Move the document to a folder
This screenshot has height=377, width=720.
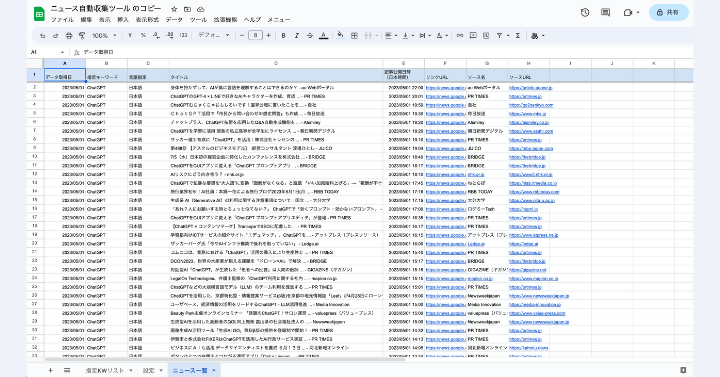[x=187, y=9]
